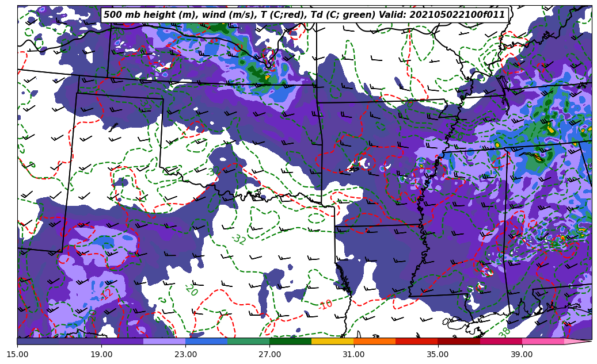Click the red -12 temperature contour label
The height and width of the screenshot is (364, 597).
(x=106, y=294)
